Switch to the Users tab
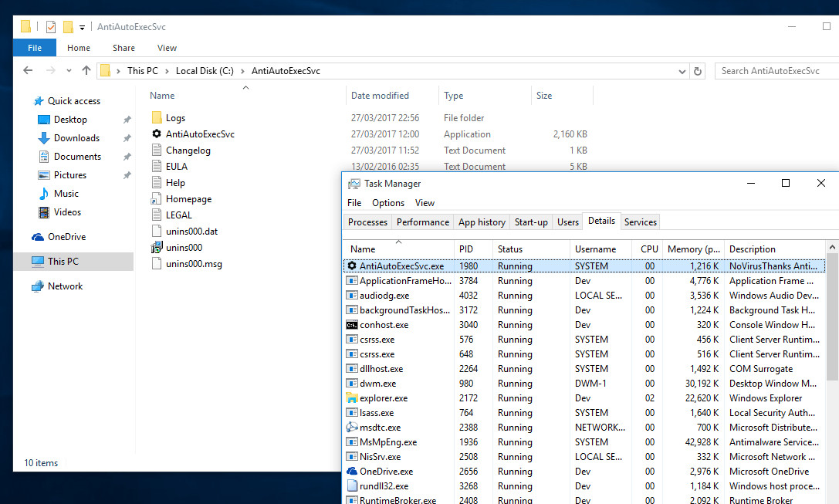 [568, 222]
